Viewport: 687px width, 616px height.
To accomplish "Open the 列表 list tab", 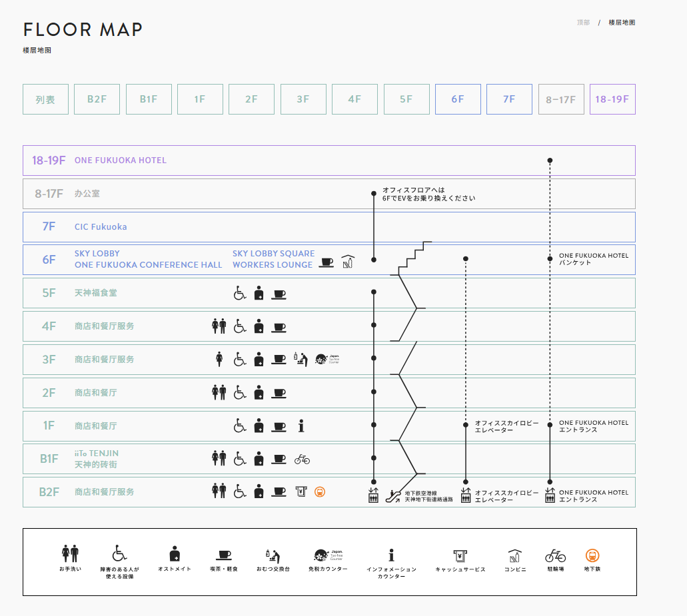I will pos(45,99).
